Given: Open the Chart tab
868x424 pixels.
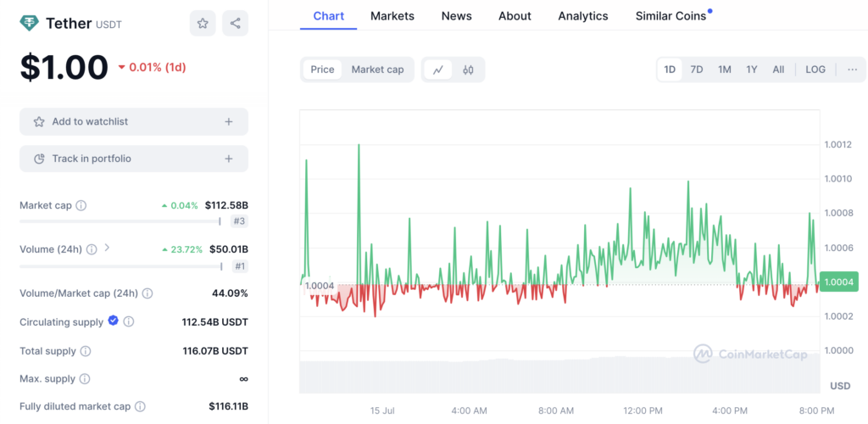Looking at the screenshot, I should click(328, 15).
